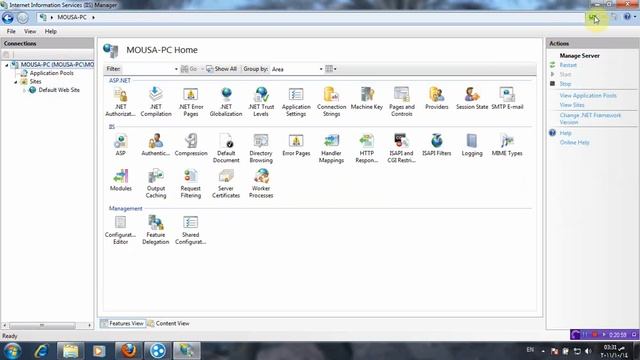Open the ASP feature icon
This screenshot has height=360, width=640.
click(120, 145)
